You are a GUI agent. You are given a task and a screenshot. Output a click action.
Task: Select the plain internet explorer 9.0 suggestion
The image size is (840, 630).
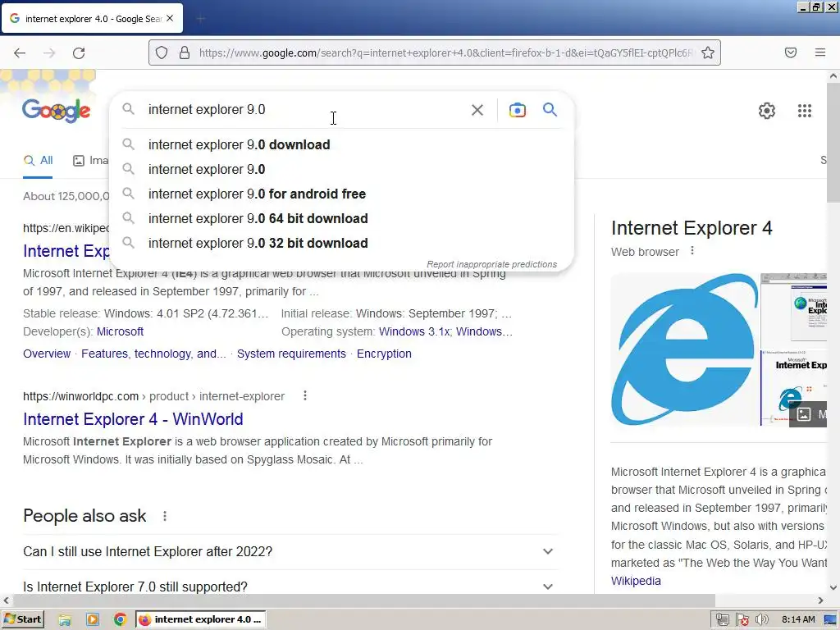[x=341, y=169]
